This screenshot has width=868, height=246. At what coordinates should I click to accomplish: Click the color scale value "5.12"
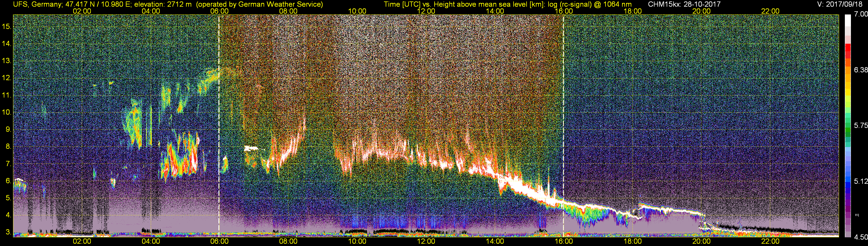click(861, 181)
